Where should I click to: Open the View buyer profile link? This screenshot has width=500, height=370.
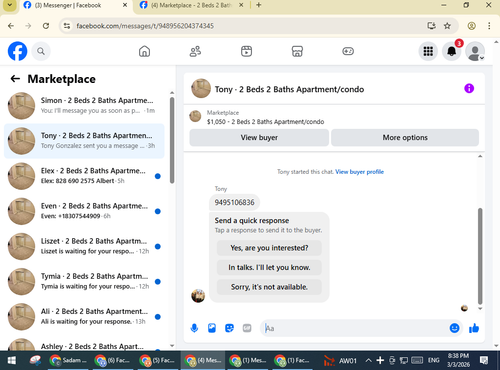point(359,172)
